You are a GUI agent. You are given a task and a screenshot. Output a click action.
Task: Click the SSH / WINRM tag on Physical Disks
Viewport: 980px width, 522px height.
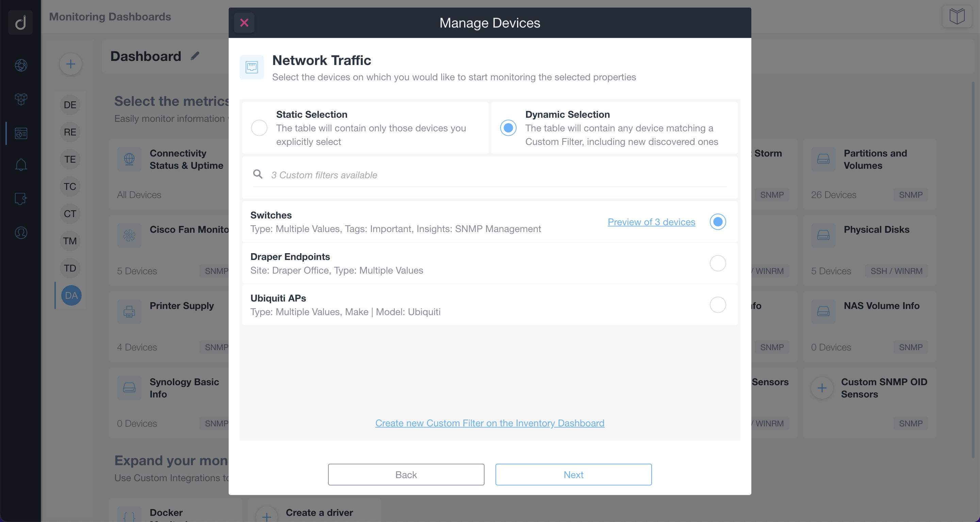tap(896, 271)
